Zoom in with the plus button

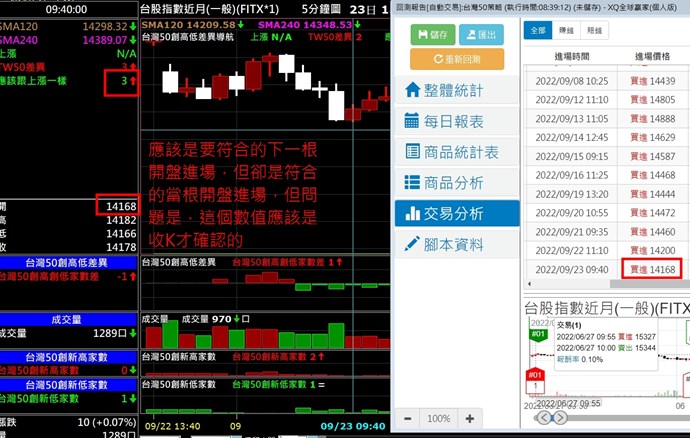click(x=470, y=419)
